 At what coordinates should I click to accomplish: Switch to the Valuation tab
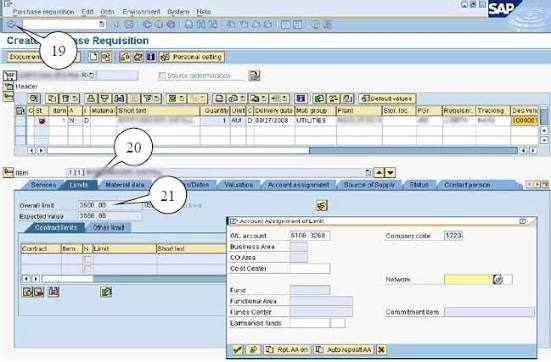pyautogui.click(x=239, y=185)
